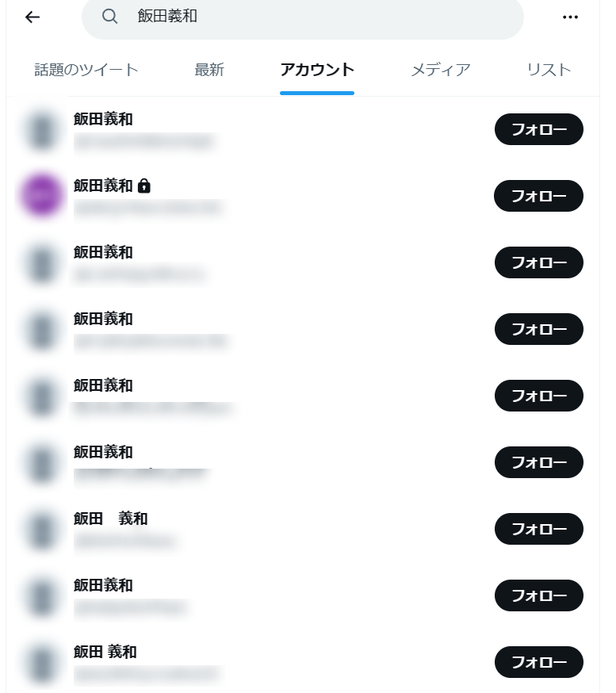
Task: Follow the locked 飯田義和 account
Action: (538, 196)
